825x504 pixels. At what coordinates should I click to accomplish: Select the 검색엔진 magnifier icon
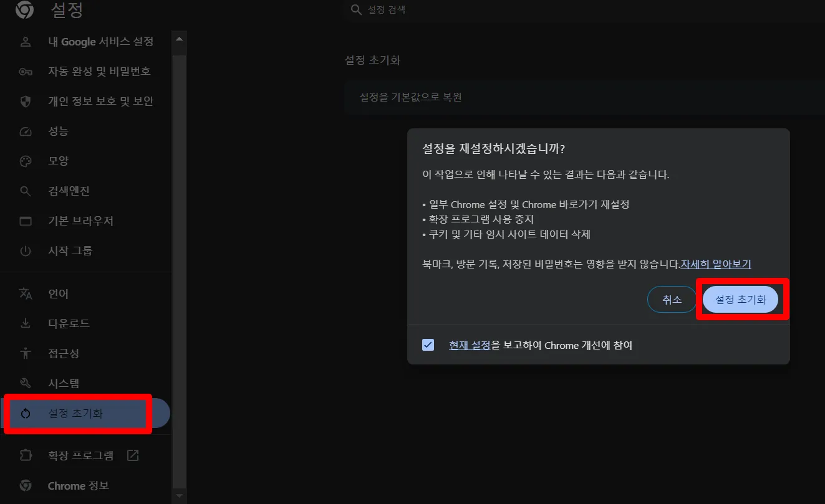point(26,191)
